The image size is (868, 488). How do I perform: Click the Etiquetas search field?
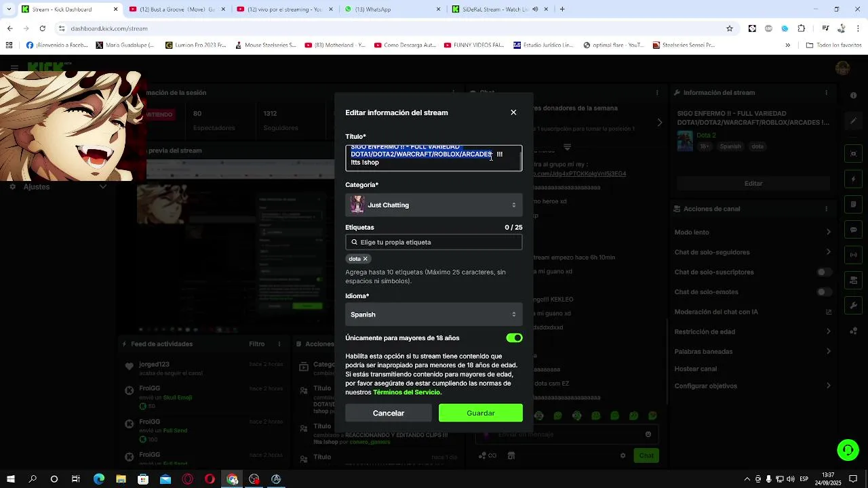(433, 242)
